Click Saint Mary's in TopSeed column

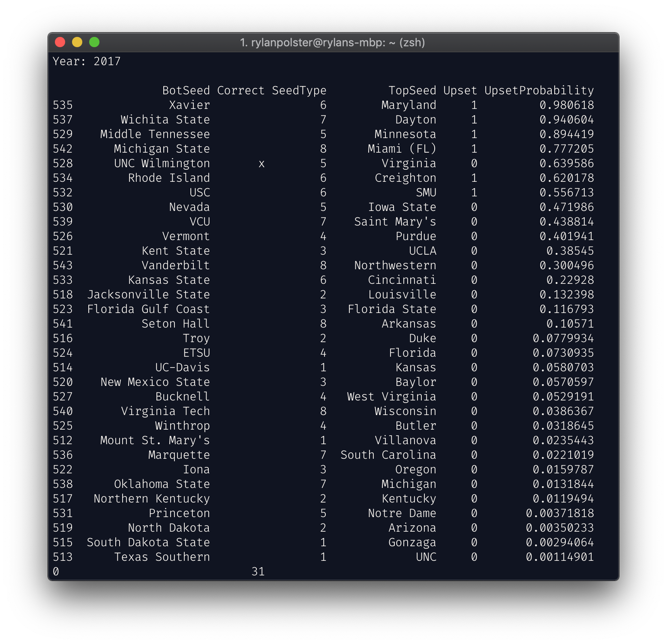[x=395, y=222]
